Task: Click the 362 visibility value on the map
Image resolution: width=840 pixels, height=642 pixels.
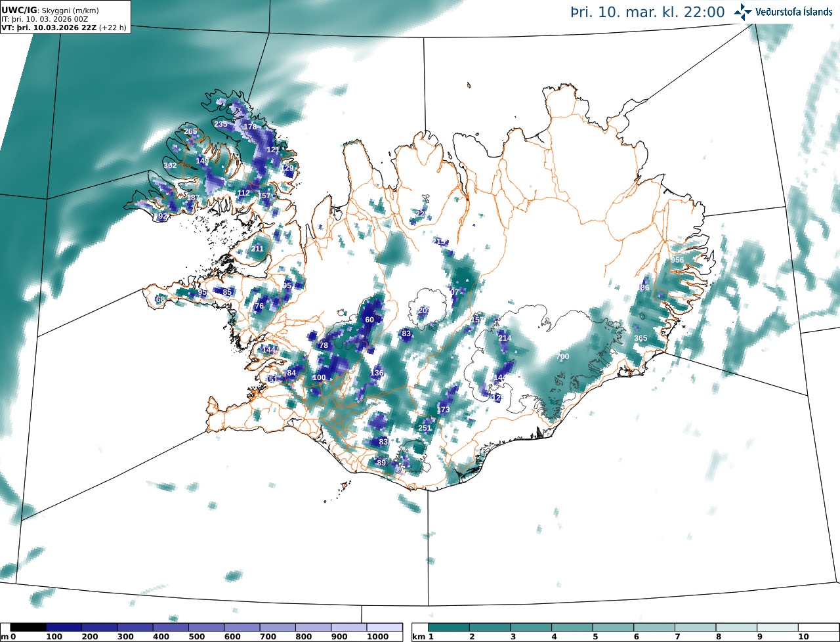Action: click(x=170, y=165)
